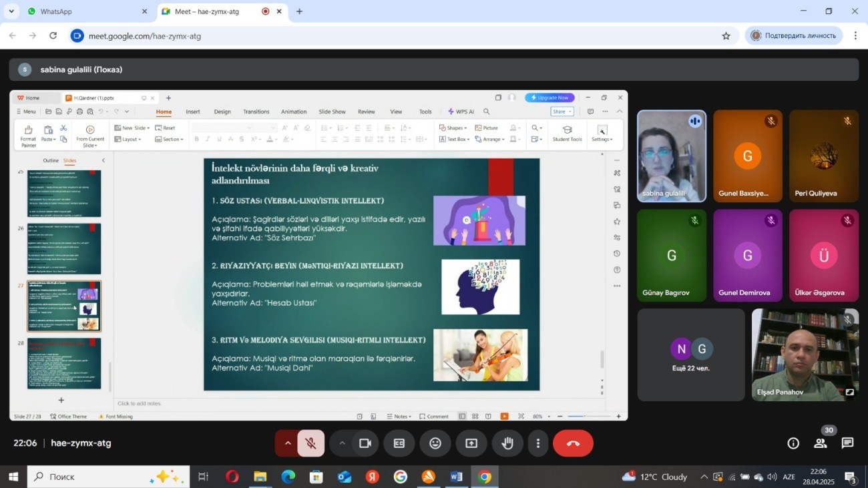The image size is (868, 488).
Task: Leave the call with red hang-up button
Action: tap(573, 443)
